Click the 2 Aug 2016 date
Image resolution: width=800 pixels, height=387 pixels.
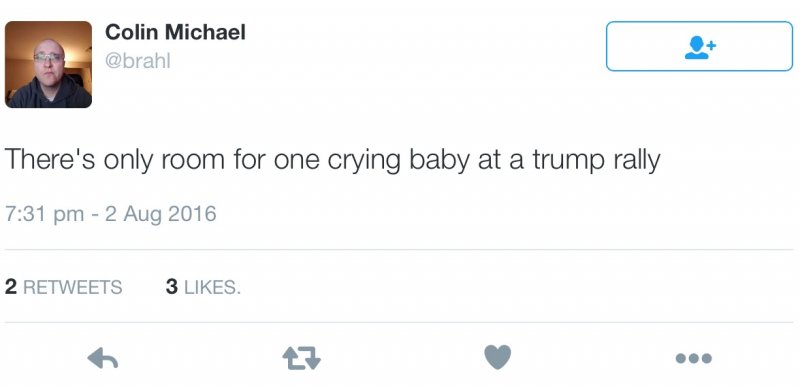point(161,214)
